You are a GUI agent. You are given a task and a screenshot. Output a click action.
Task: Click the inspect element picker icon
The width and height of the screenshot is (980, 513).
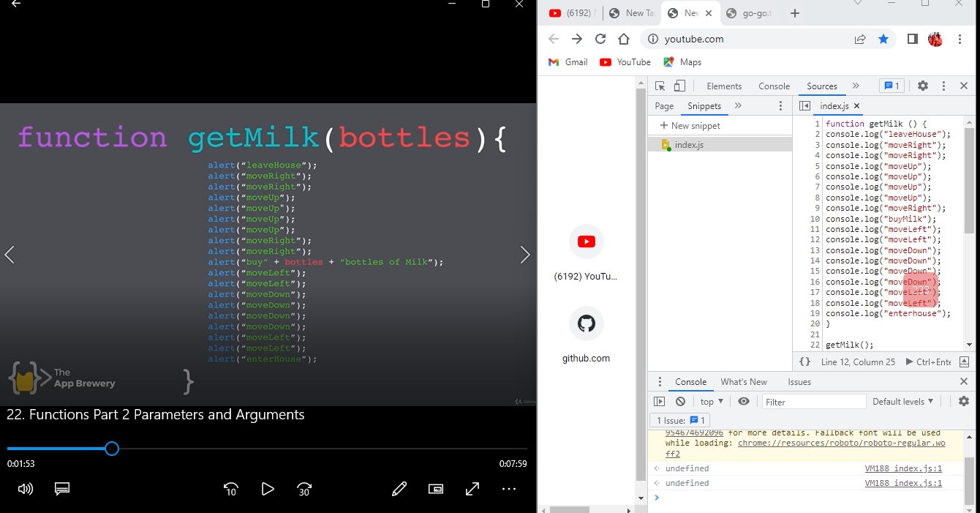coord(660,86)
